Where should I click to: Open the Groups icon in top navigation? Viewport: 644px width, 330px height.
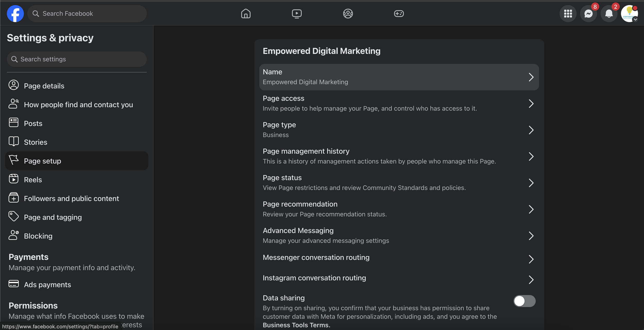coord(348,13)
